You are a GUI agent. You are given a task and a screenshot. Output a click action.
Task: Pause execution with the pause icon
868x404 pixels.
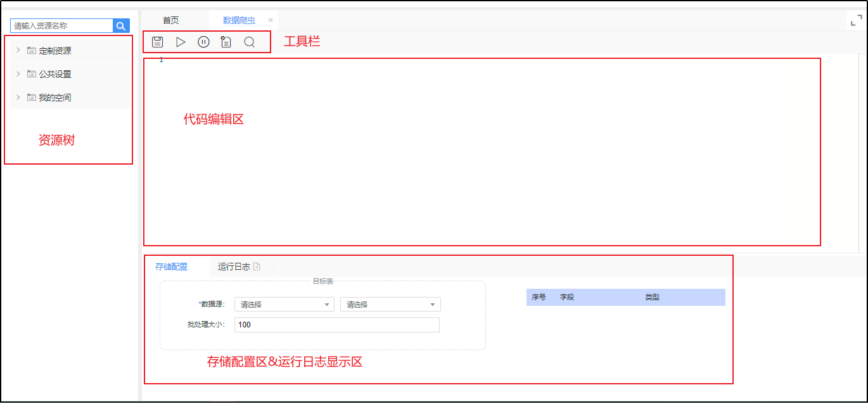(203, 42)
